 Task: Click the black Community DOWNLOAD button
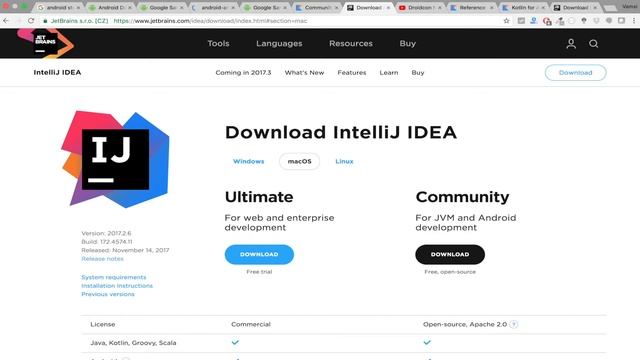pos(450,254)
